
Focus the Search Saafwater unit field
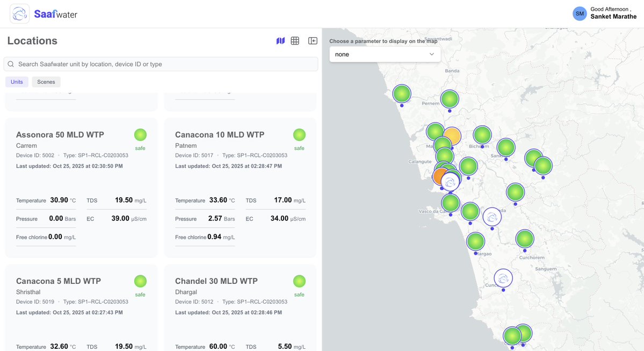pos(161,64)
